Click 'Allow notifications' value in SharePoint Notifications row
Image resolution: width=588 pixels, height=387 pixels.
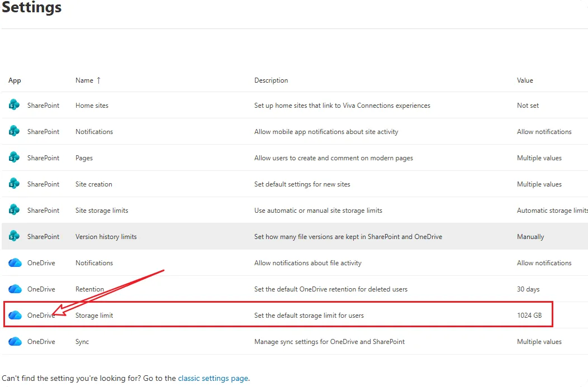click(x=544, y=132)
